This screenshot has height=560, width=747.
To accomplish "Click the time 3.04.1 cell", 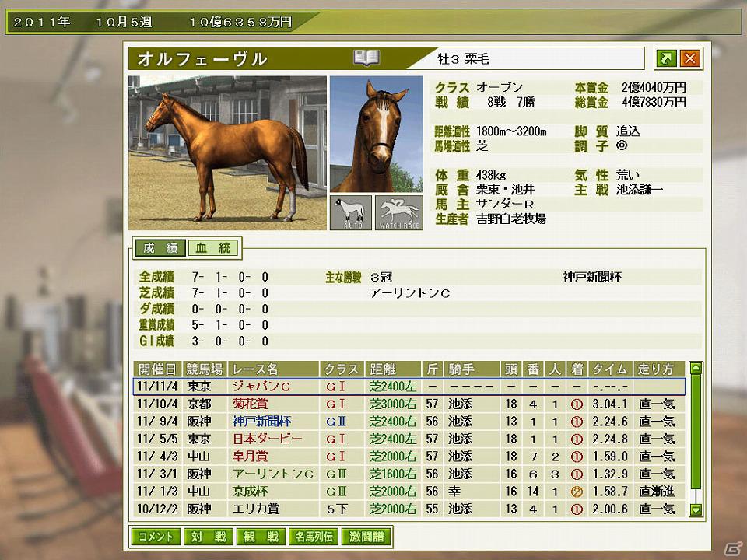I will (610, 404).
